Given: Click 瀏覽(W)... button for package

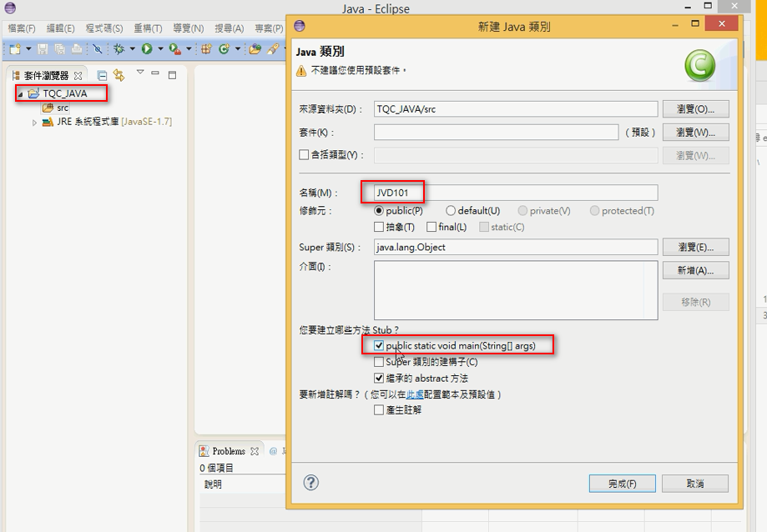Looking at the screenshot, I should (x=695, y=133).
